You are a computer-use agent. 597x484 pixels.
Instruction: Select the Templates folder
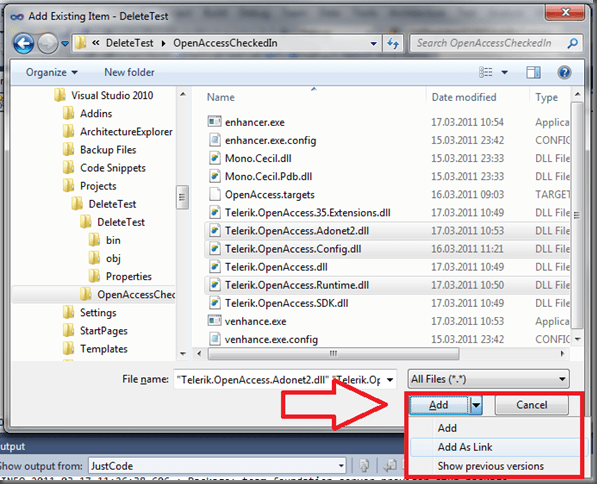(104, 349)
